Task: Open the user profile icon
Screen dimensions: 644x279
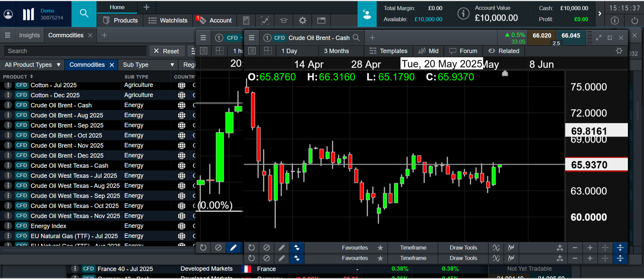Action: (8, 14)
